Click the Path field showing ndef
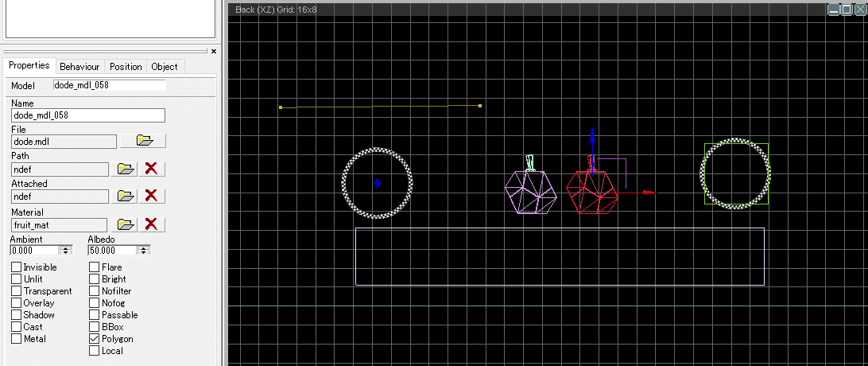This screenshot has height=366, width=868. pyautogui.click(x=60, y=169)
